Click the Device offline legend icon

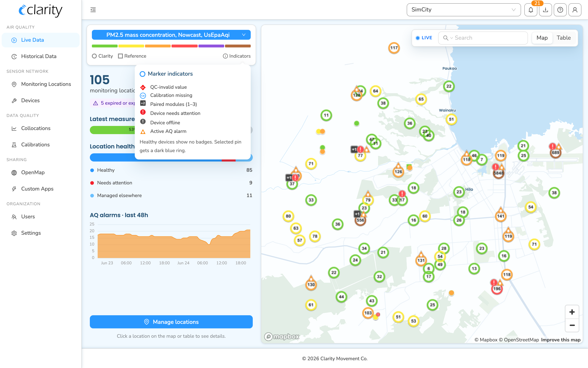143,121
